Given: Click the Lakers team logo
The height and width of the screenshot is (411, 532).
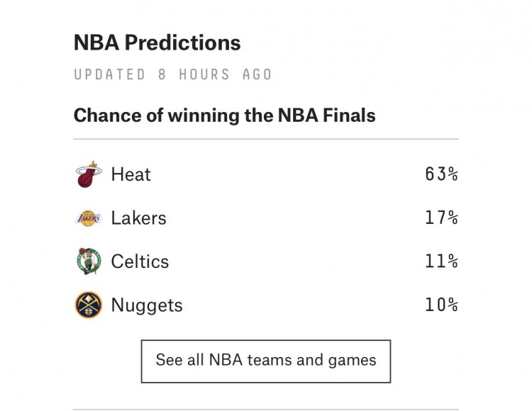Looking at the screenshot, I should coord(89,218).
